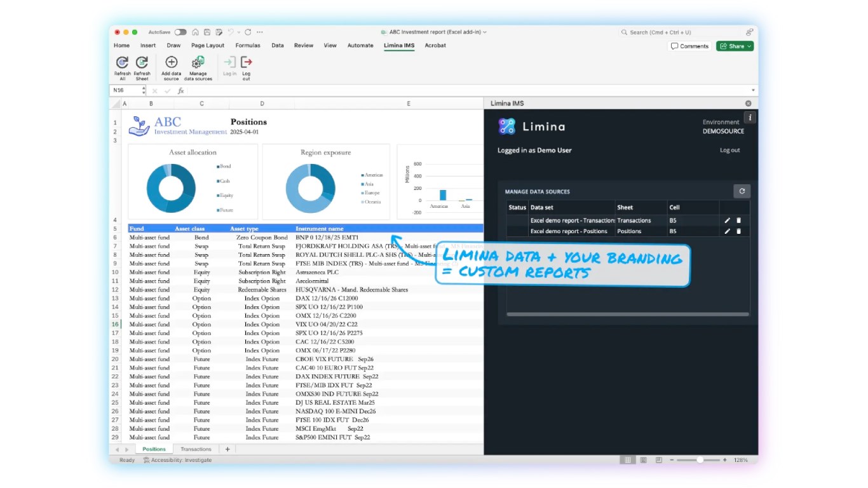
Task: Edit the Excel demo report - Transactions data source
Action: click(x=728, y=220)
